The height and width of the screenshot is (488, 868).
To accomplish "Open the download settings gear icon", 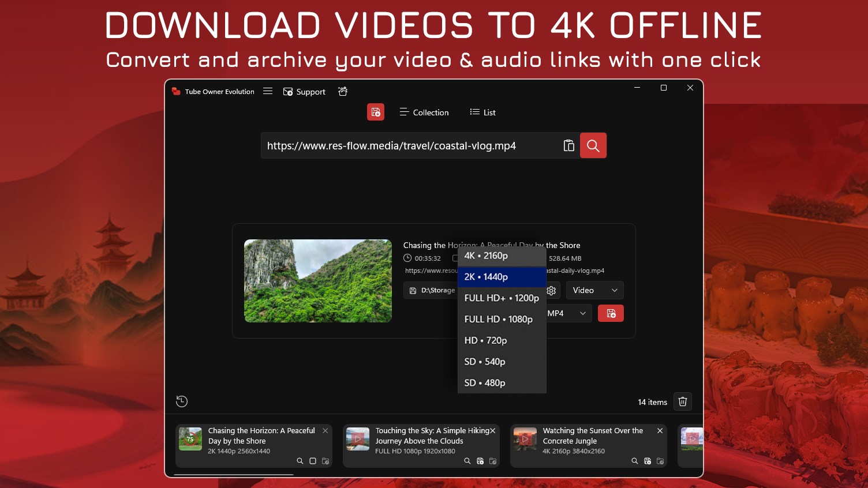I will (552, 290).
